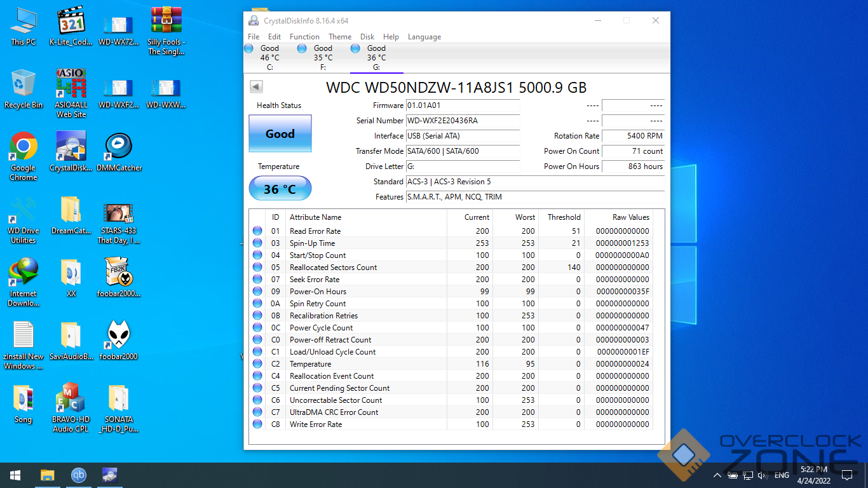Open the CrystalDiskInfo desktop shortcut
The width and height of the screenshot is (868, 488).
(x=71, y=147)
